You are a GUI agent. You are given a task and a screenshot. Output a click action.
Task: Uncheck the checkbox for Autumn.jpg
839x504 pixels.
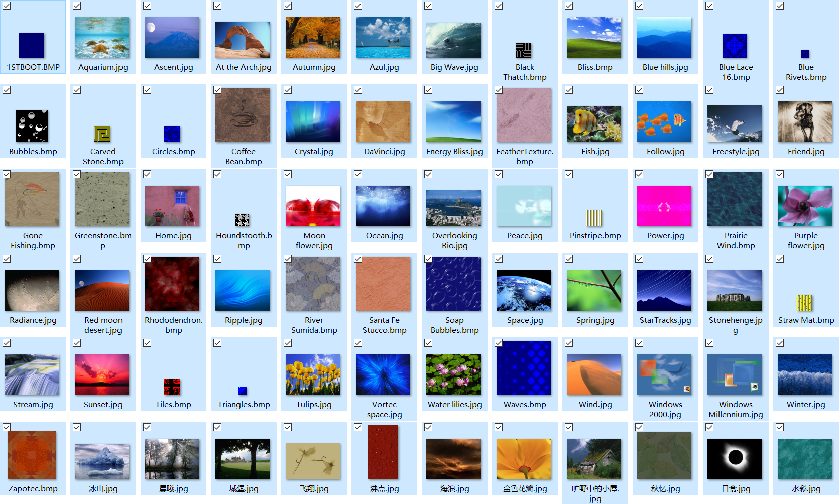[288, 6]
